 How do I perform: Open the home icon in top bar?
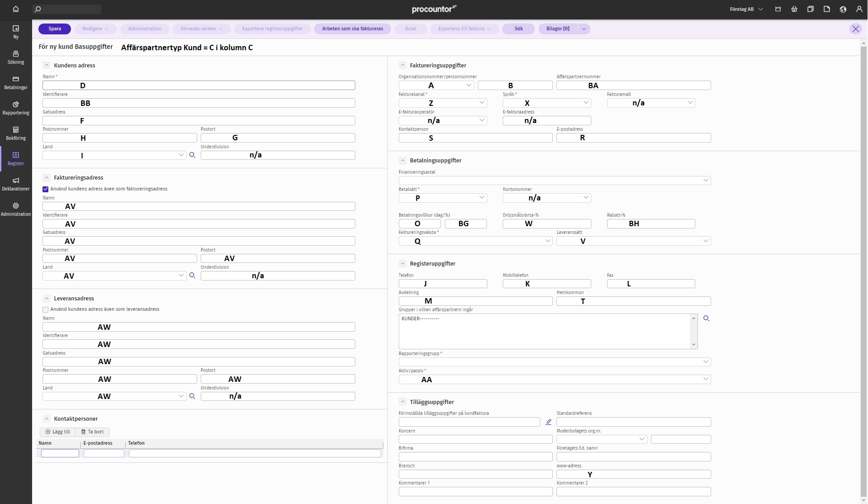pyautogui.click(x=16, y=9)
